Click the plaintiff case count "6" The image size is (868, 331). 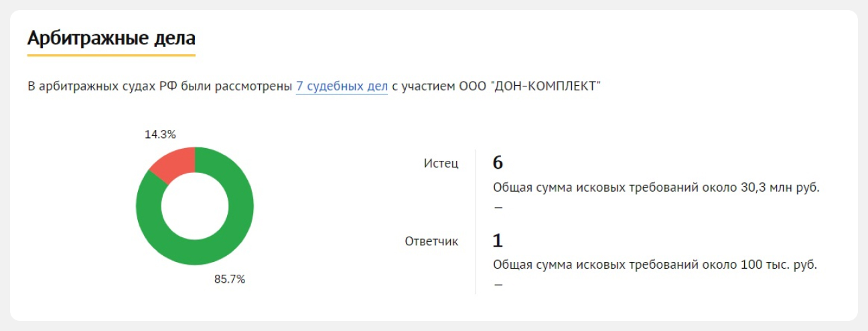[x=498, y=163]
